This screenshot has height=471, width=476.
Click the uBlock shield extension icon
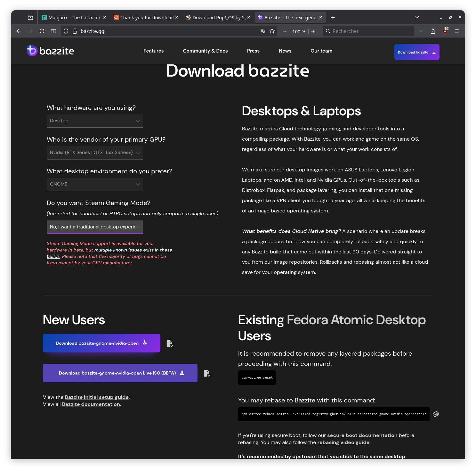[x=445, y=31]
